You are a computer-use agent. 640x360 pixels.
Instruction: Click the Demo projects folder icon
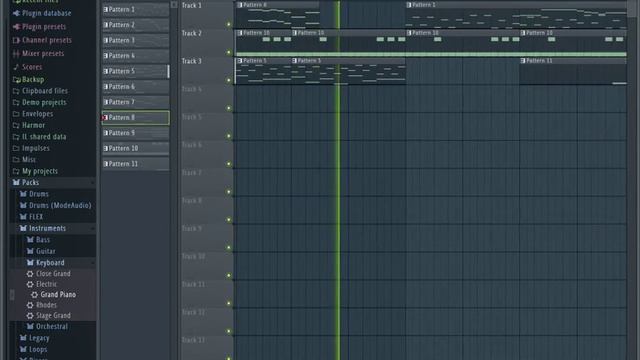click(16, 102)
